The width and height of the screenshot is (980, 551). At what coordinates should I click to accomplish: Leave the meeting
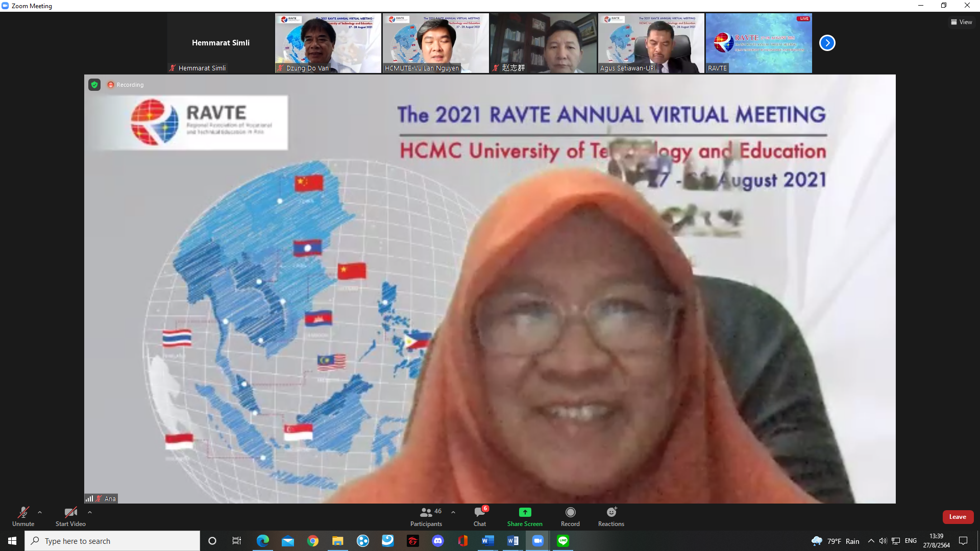coord(958,517)
